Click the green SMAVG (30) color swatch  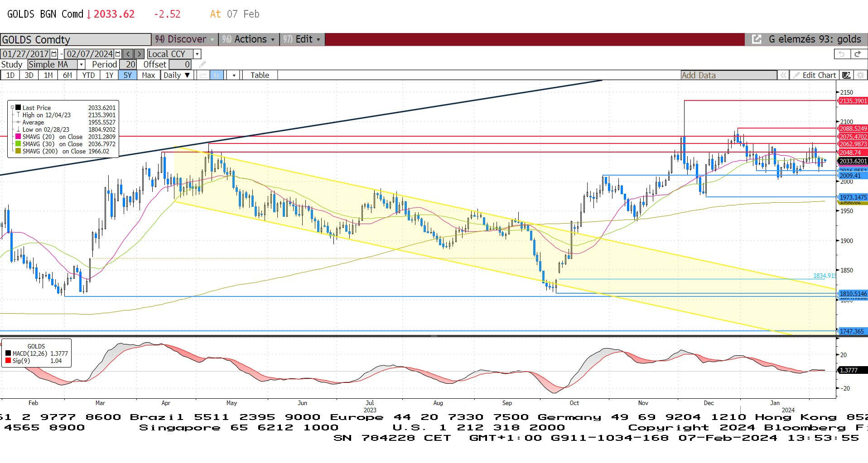point(18,144)
